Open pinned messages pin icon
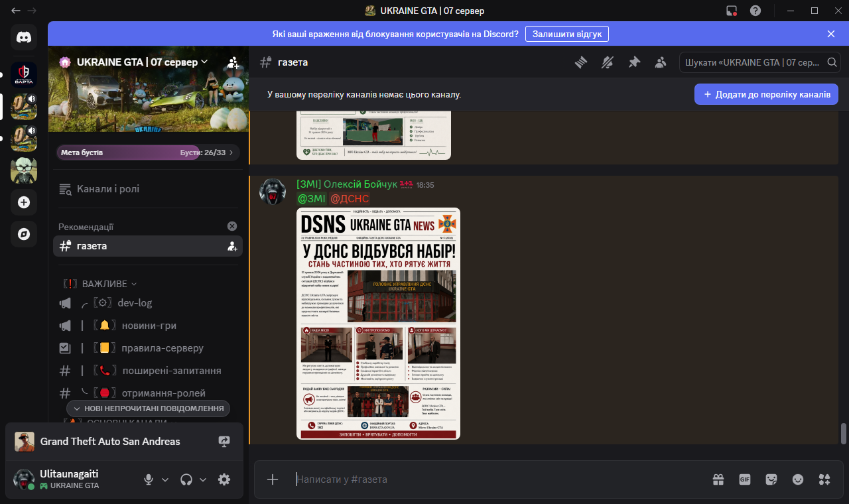This screenshot has height=504, width=849. [634, 62]
